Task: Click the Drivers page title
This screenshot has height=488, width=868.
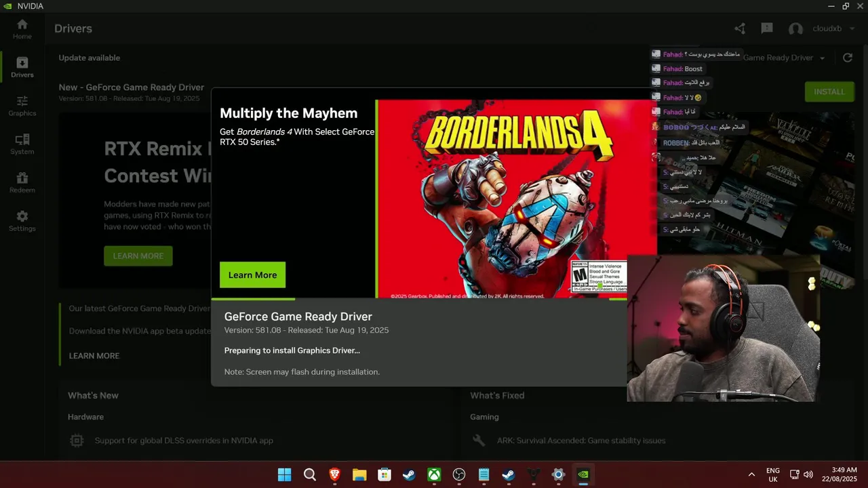Action: coord(73,28)
